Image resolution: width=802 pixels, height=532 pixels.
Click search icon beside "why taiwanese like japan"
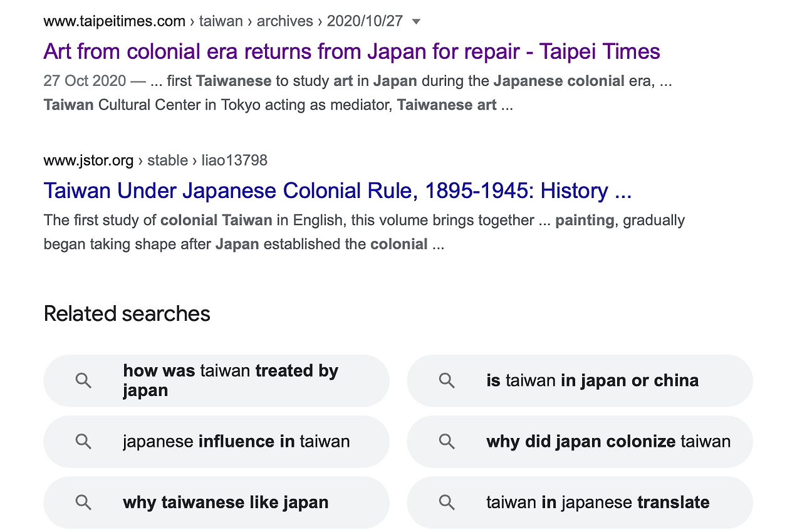[83, 502]
